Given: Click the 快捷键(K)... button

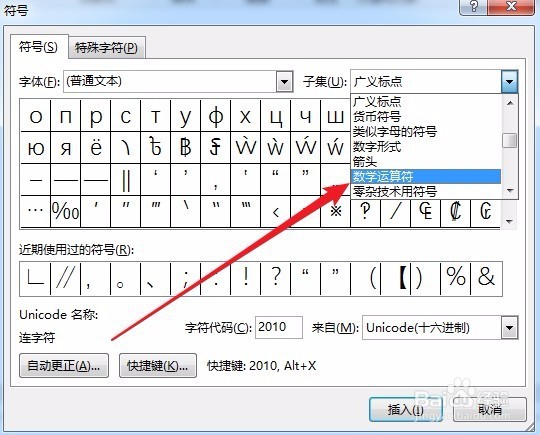Looking at the screenshot, I should pyautogui.click(x=158, y=365).
